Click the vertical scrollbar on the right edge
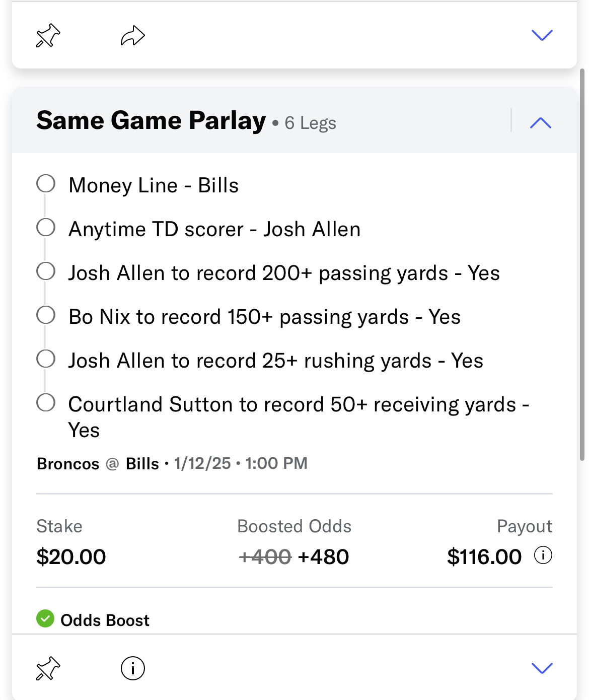This screenshot has width=589, height=700. (x=582, y=264)
